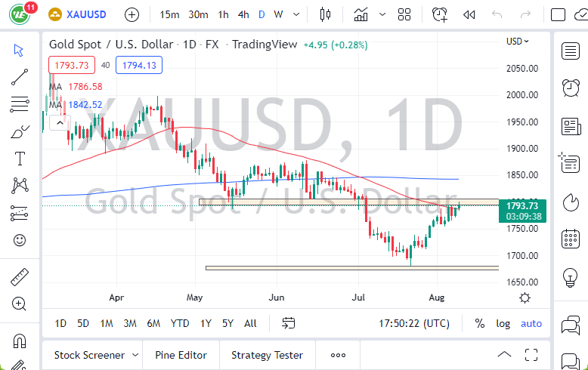Viewport: 588px width, 370px height.
Task: Open the calendar panel in right sidebar
Action: coord(571,239)
